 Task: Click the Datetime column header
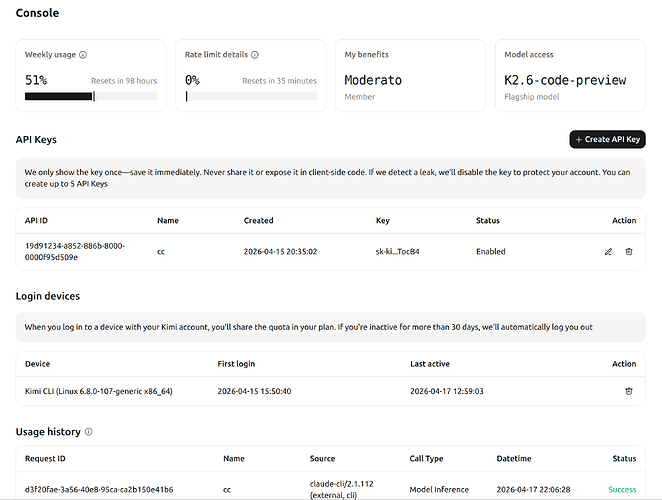coord(514,459)
